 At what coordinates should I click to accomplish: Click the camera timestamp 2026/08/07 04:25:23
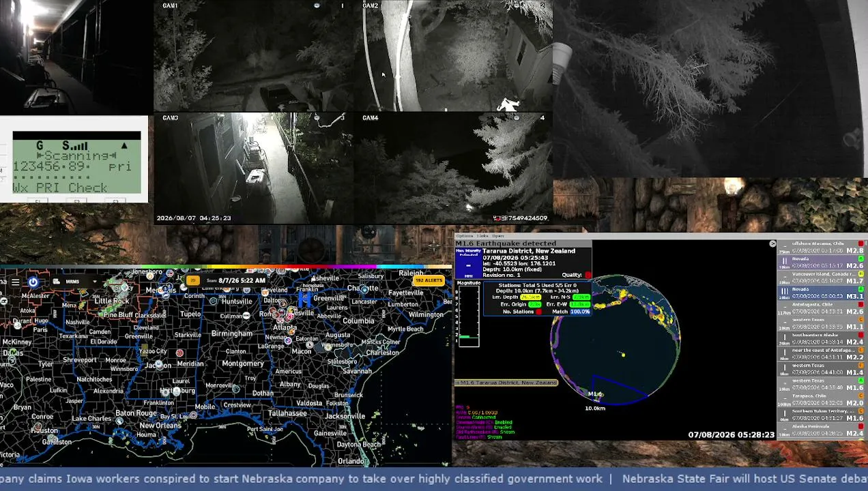click(194, 218)
